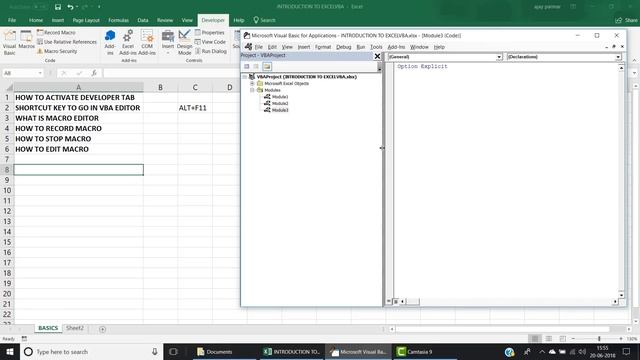
Task: Select cell containing ALT+F11
Action: point(195,108)
